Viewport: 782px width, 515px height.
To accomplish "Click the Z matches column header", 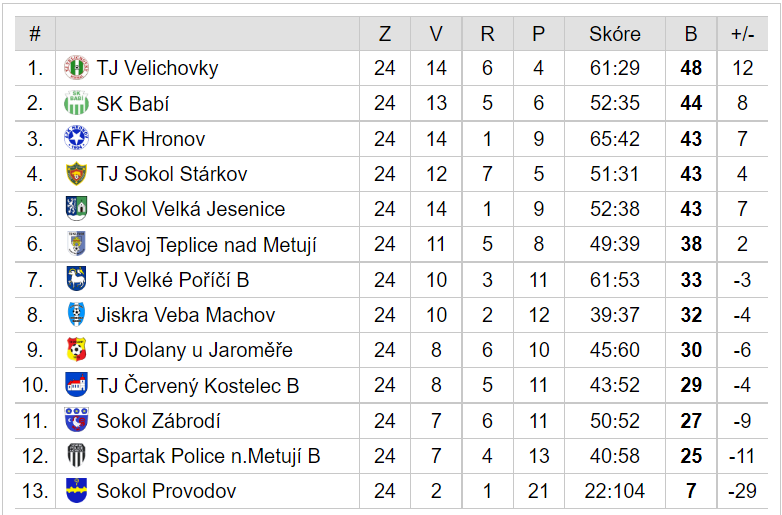I will (x=385, y=34).
